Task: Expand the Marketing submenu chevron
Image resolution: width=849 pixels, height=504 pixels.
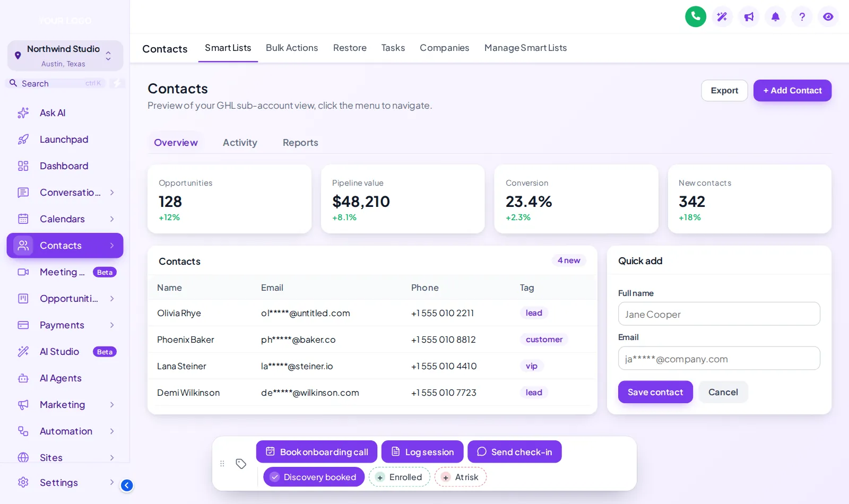Action: point(112,405)
